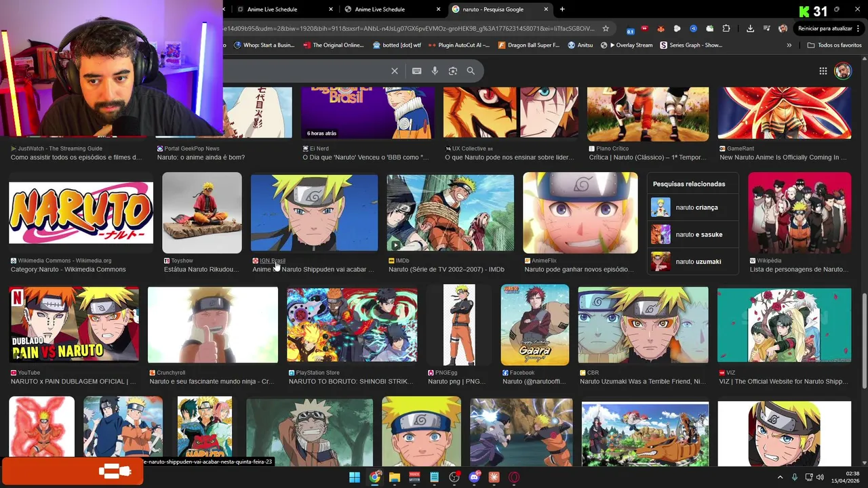Open Chrome from the taskbar

point(374,477)
